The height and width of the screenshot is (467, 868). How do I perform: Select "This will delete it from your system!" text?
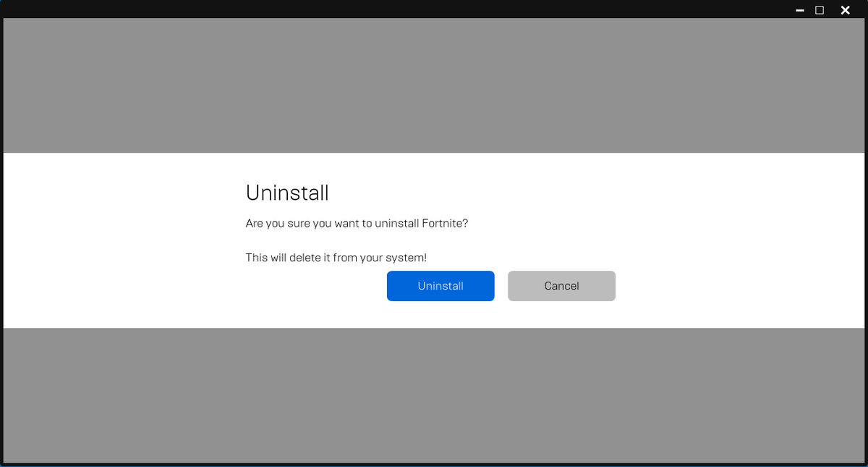pyautogui.click(x=336, y=257)
